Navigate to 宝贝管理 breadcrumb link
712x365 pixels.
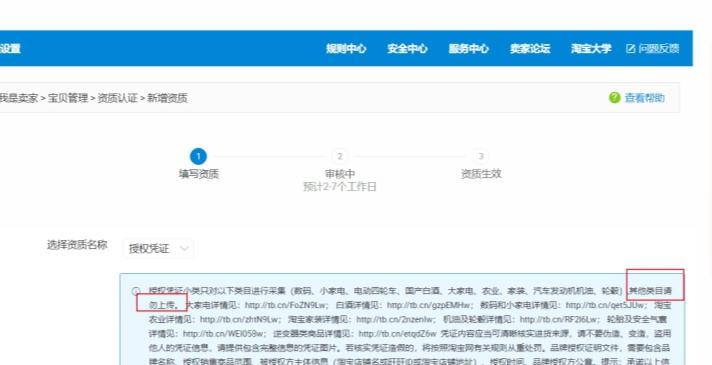tap(68, 98)
